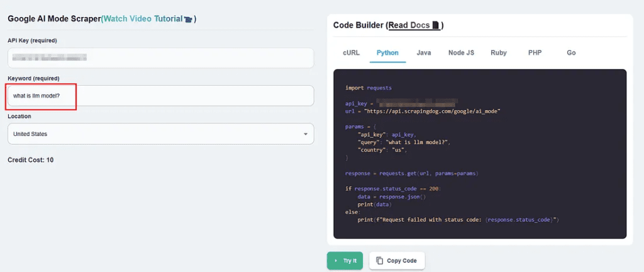Click the Keyword field containing 'what is llm model?'
Viewport: 644px width, 272px height.
pos(160,96)
